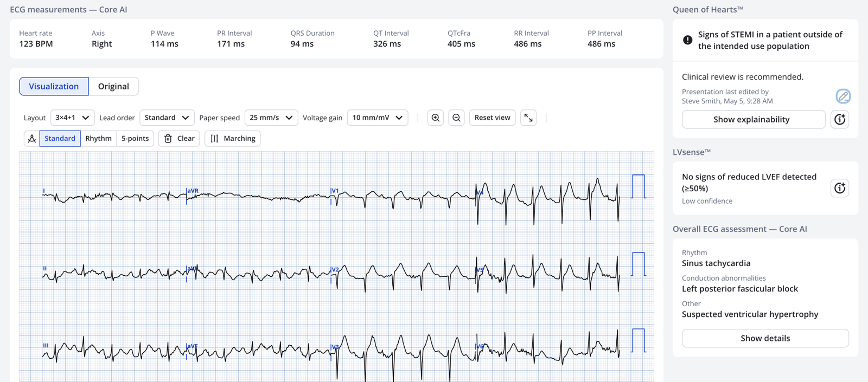The width and height of the screenshot is (868, 382).
Task: Click the V2 lead label on ECG
Action: tap(335, 269)
